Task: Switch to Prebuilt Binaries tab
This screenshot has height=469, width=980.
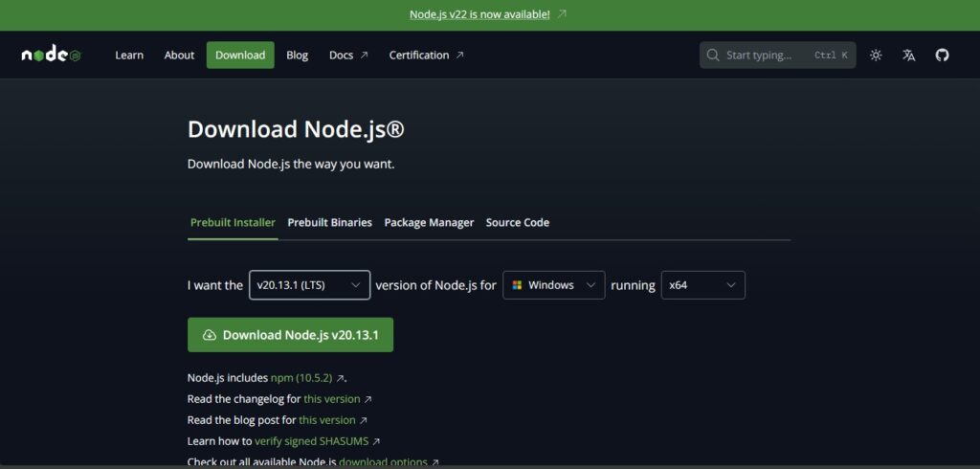Action: (329, 223)
